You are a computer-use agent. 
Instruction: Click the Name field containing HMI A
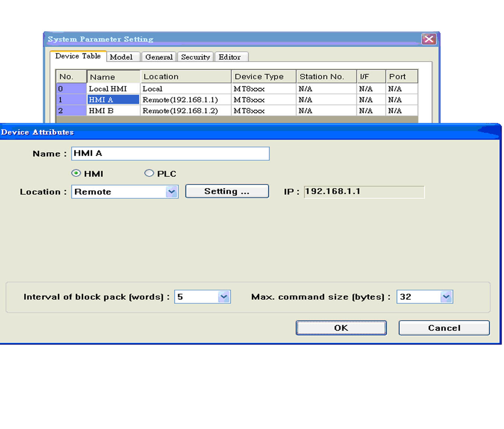tap(170, 153)
